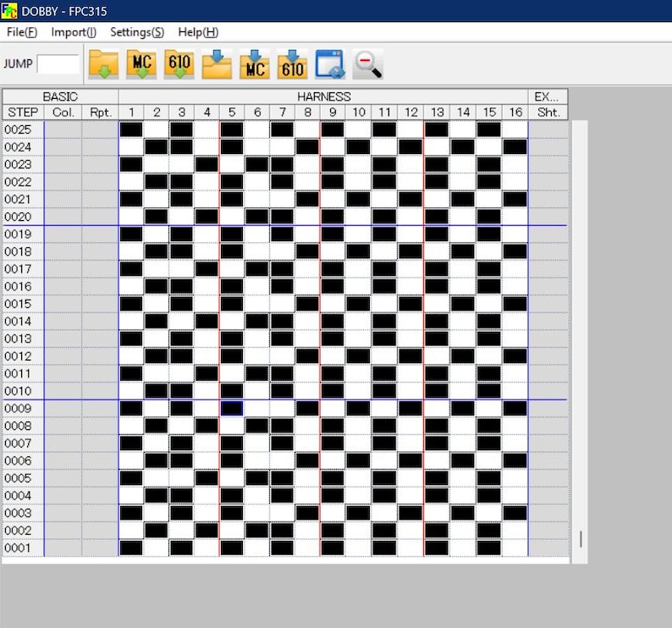
Task: Click the zoom out magnifier icon
Action: click(367, 64)
